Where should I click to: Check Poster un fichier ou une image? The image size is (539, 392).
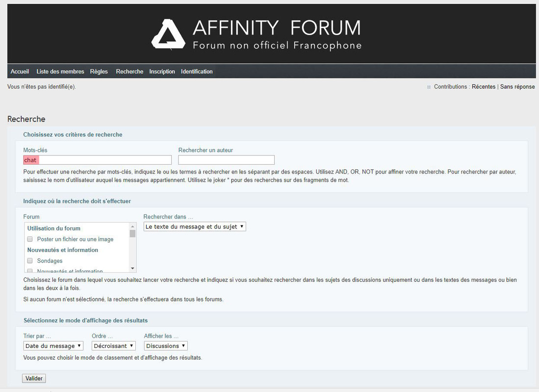pyautogui.click(x=30, y=239)
